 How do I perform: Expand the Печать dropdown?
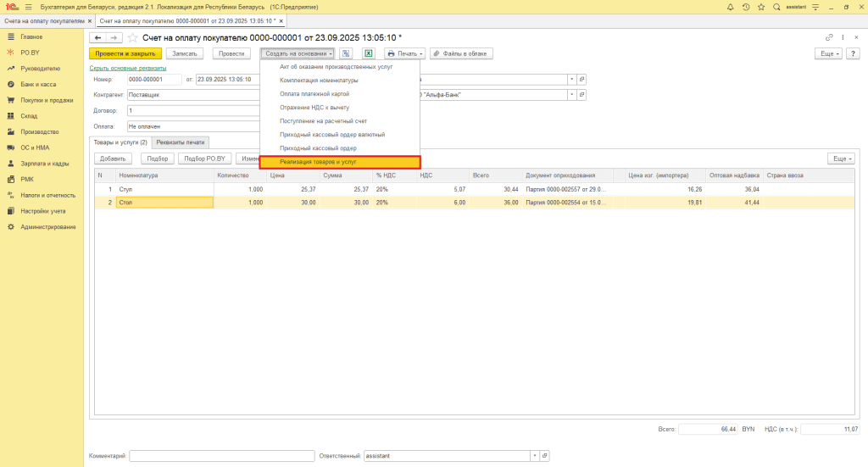(404, 53)
